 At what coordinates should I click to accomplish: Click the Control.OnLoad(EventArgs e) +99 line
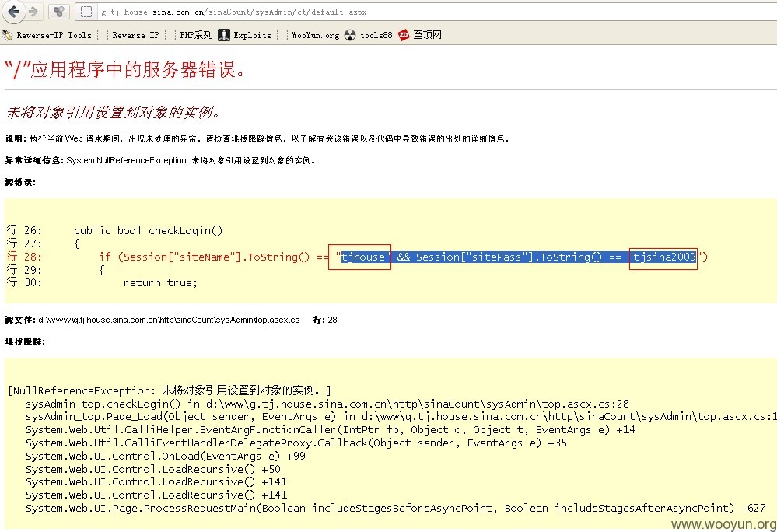pos(166,457)
